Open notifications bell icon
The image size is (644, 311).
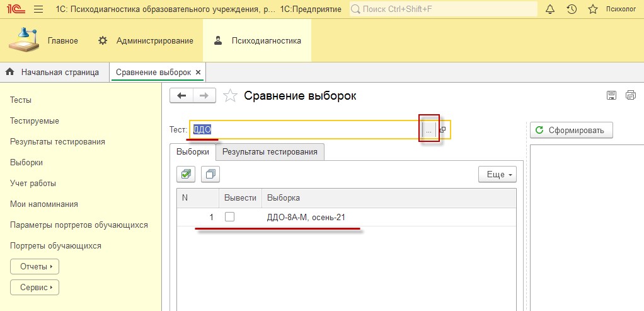point(550,9)
